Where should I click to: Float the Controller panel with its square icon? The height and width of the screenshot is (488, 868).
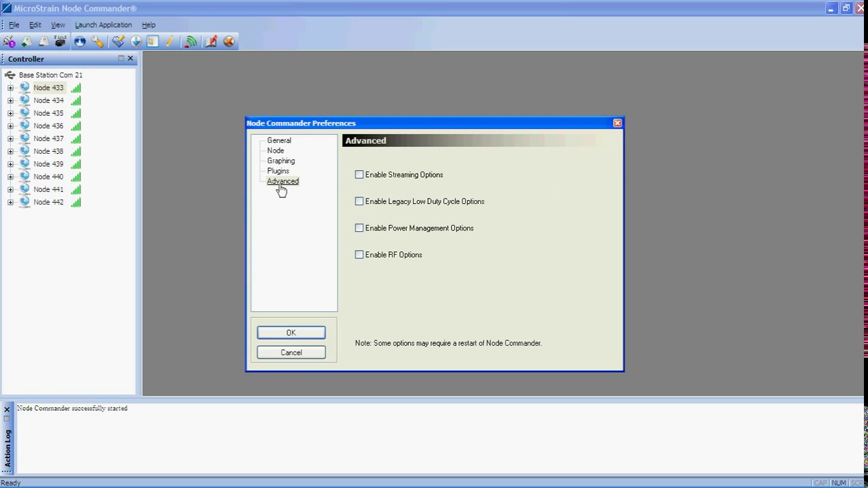coord(121,58)
